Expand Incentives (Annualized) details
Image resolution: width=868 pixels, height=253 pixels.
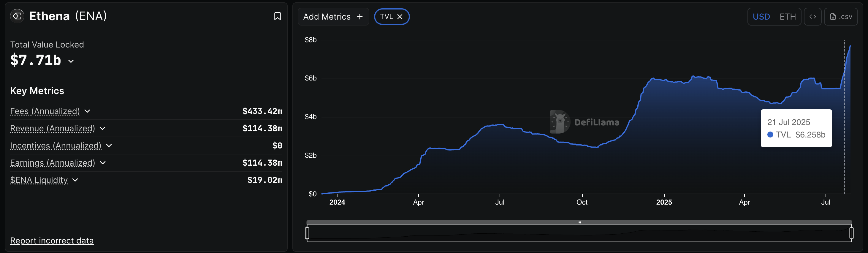tap(109, 146)
